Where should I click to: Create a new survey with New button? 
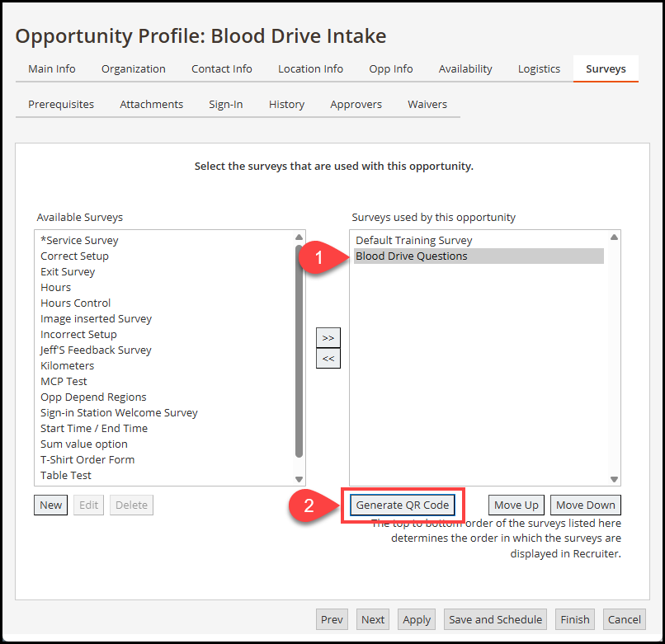pyautogui.click(x=51, y=505)
